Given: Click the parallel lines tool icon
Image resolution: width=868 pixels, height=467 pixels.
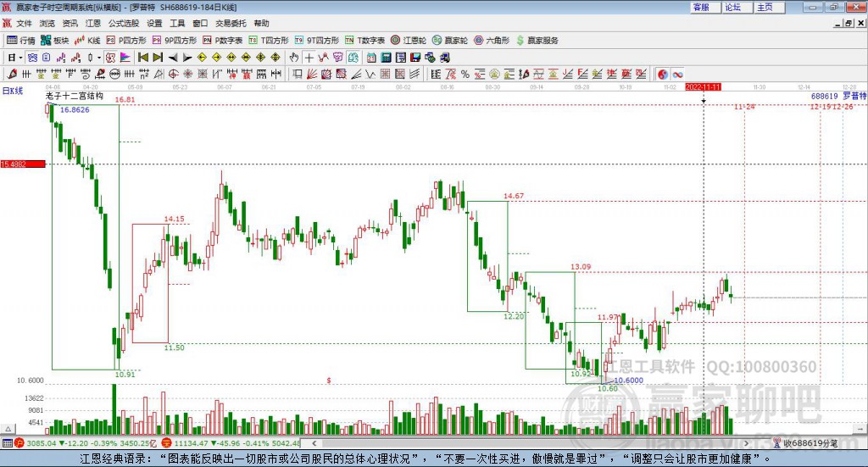Looking at the screenshot, I should (415, 74).
